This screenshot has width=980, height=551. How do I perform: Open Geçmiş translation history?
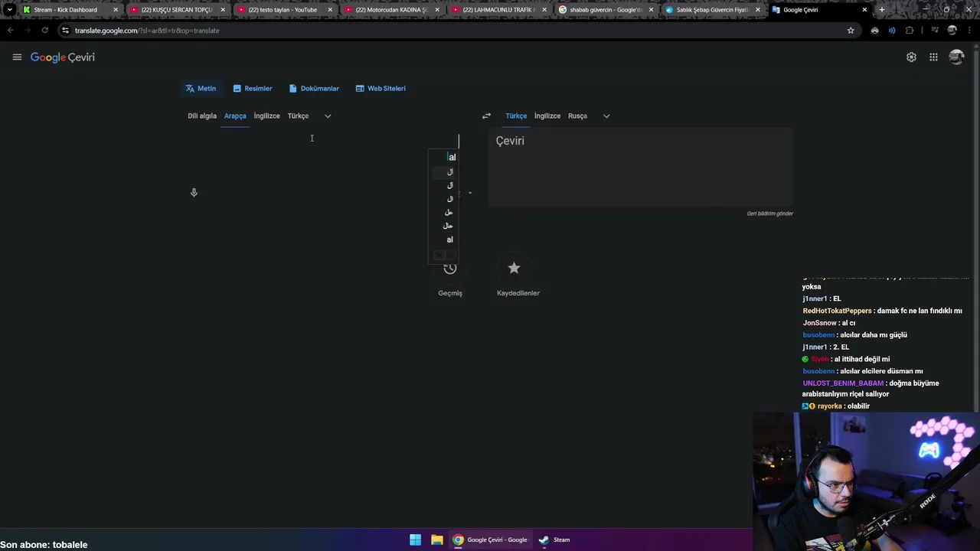click(x=450, y=268)
